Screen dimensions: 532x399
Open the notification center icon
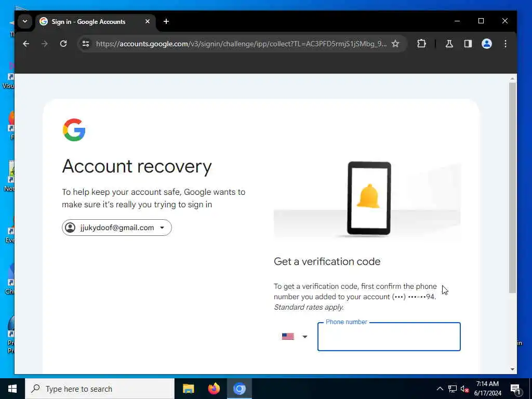pos(515,389)
